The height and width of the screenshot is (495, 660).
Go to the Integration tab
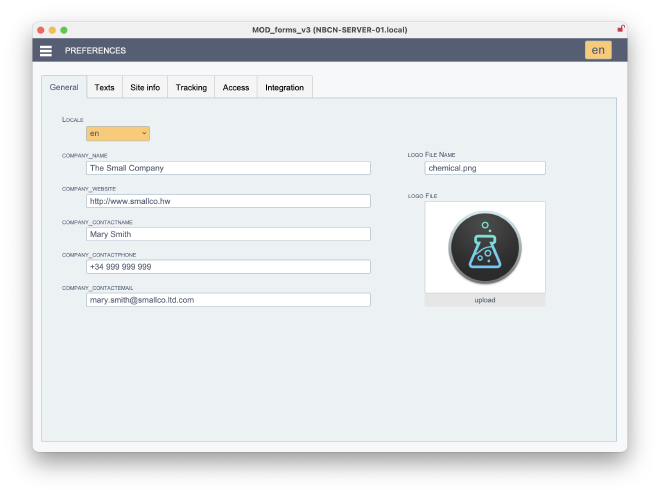pos(285,87)
